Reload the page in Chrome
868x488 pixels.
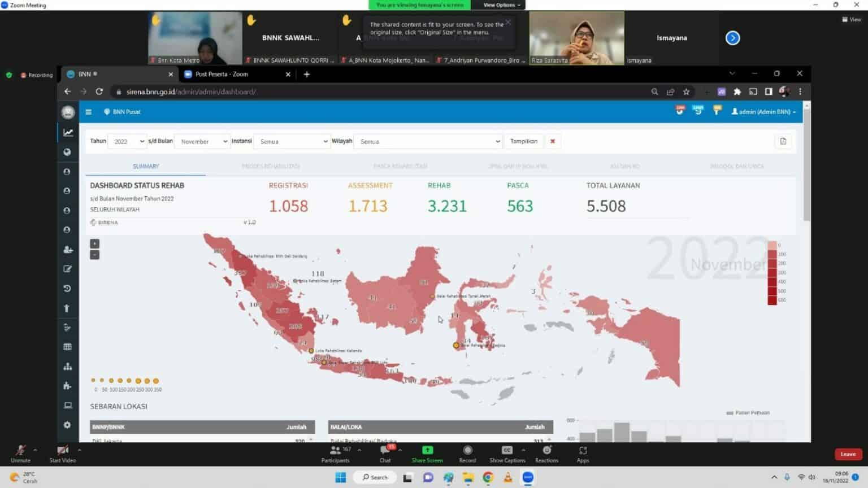[99, 91]
